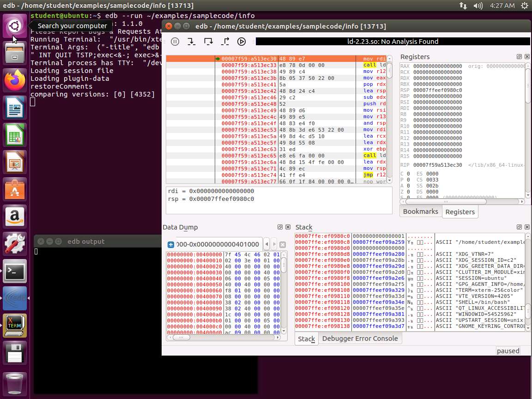
Task: Click the Step Out toolbar icon
Action: tap(225, 42)
